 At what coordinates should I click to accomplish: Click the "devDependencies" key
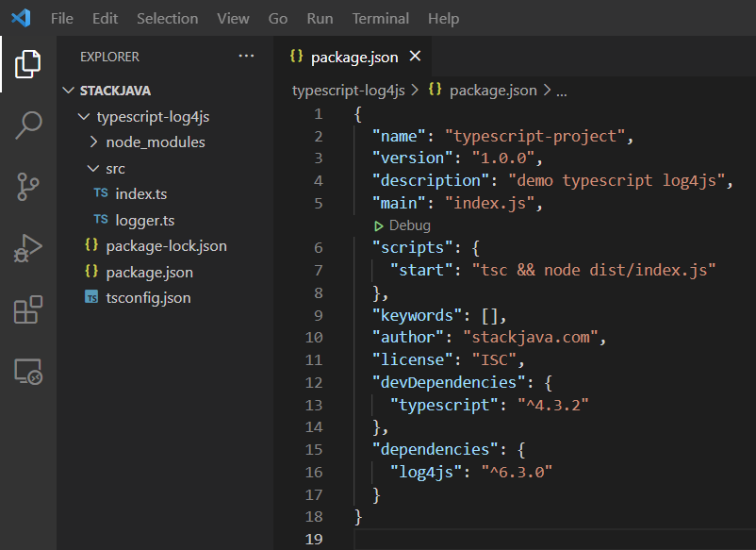pyautogui.click(x=449, y=383)
